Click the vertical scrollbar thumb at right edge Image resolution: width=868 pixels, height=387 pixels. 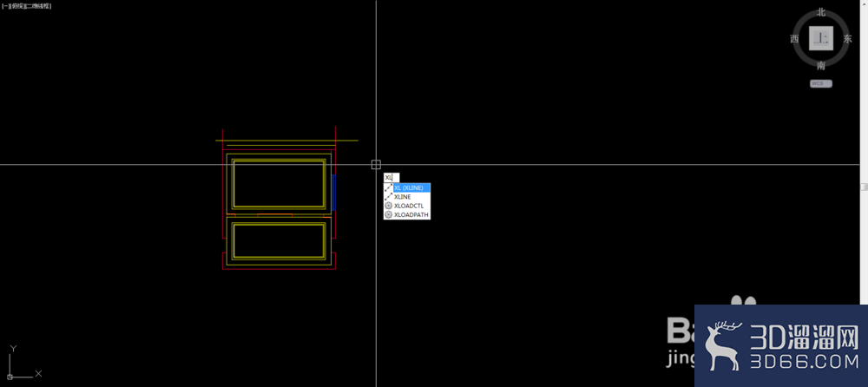865,187
